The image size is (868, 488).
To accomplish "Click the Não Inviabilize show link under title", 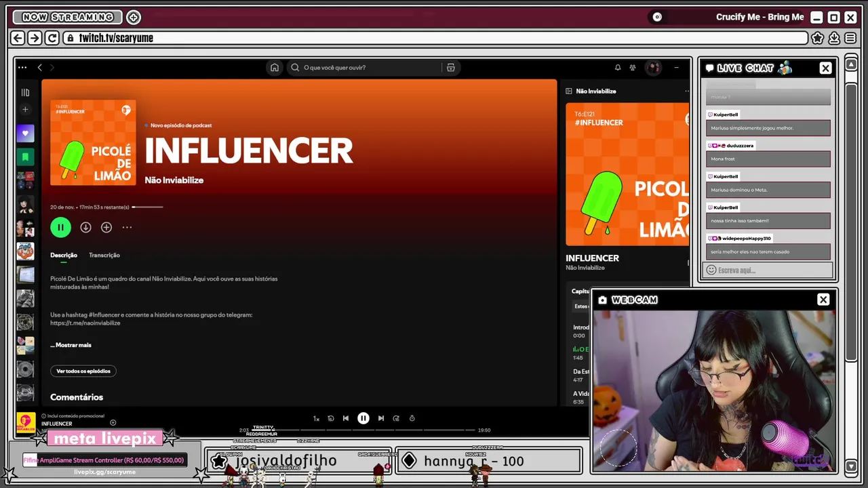I will pos(174,180).
